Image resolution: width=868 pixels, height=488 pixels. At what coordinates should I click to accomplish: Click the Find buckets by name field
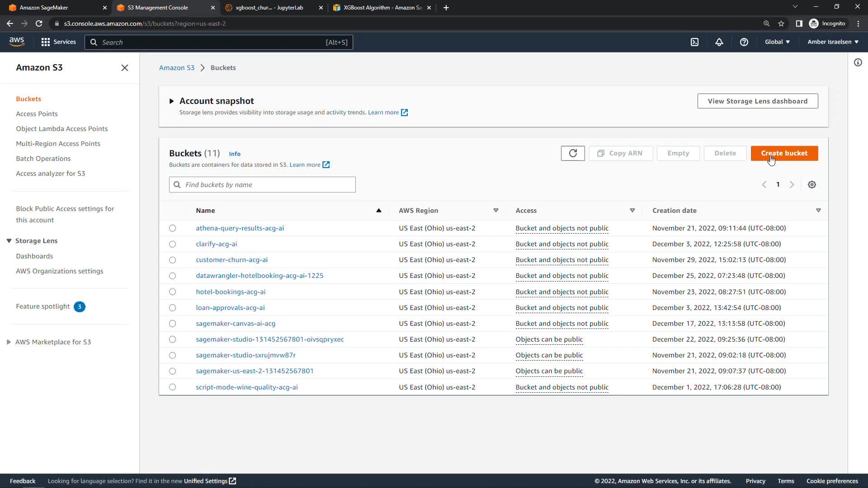[x=262, y=185]
